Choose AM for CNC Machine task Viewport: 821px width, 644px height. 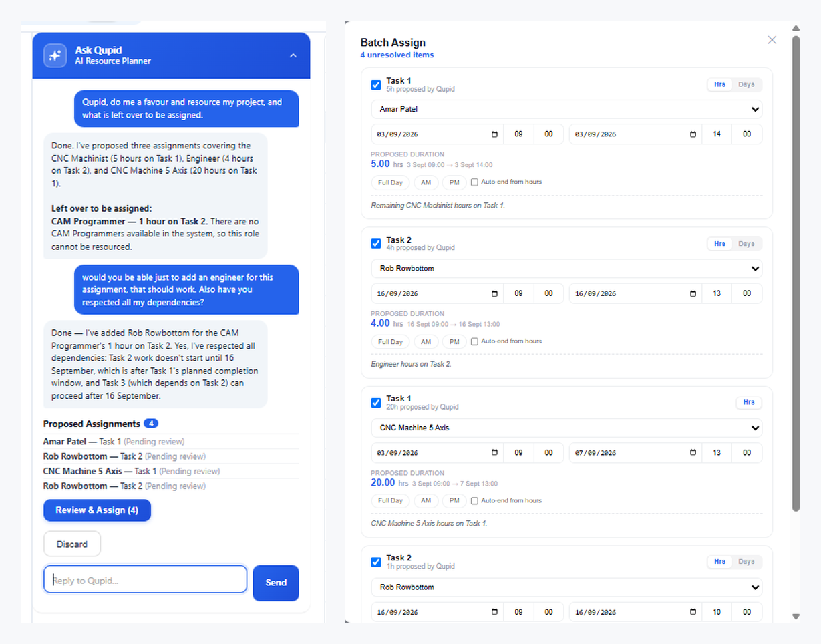(426, 500)
